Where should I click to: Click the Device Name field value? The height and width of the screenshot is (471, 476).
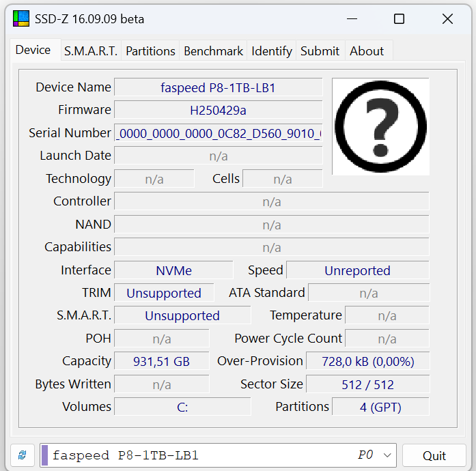(x=218, y=87)
